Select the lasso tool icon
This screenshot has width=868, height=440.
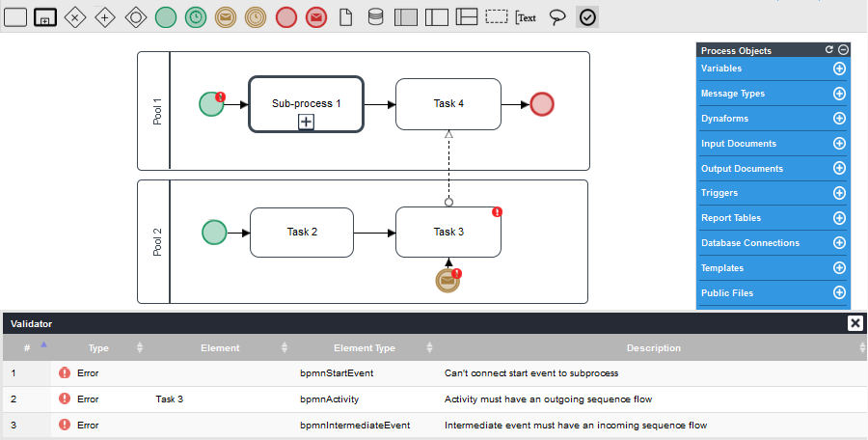(x=556, y=16)
